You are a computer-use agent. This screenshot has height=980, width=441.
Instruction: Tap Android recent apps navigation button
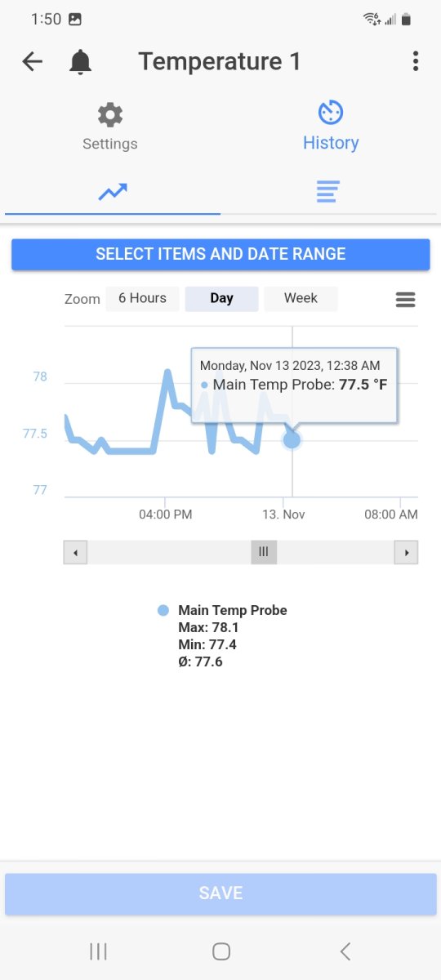pos(98,951)
